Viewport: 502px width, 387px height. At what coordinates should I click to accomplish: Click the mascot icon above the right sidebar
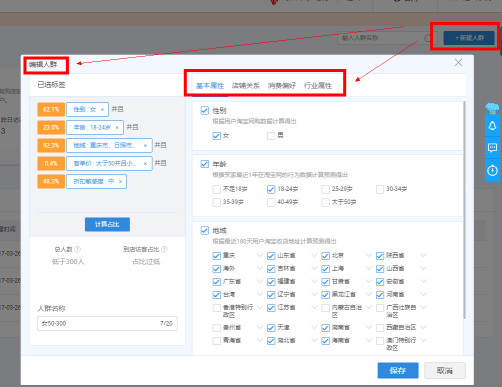pos(492,108)
